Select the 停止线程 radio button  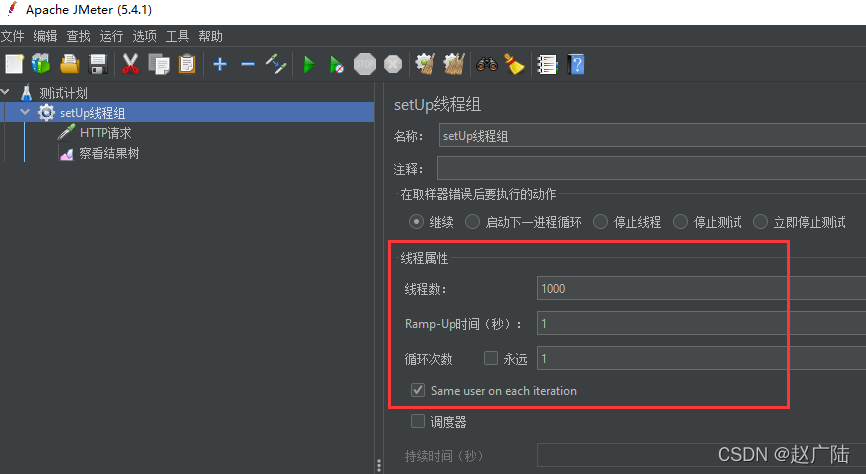(x=600, y=222)
